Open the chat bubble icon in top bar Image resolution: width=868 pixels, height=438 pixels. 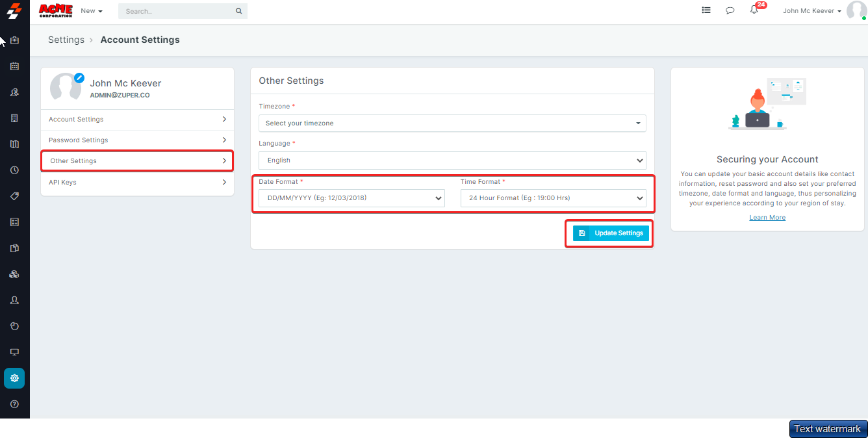[730, 10]
